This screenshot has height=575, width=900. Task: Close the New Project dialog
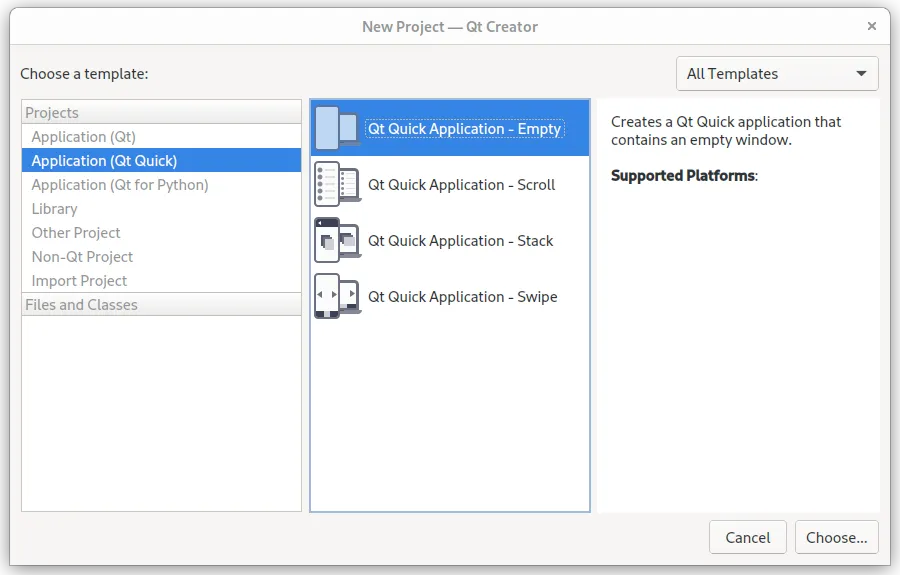tap(872, 26)
